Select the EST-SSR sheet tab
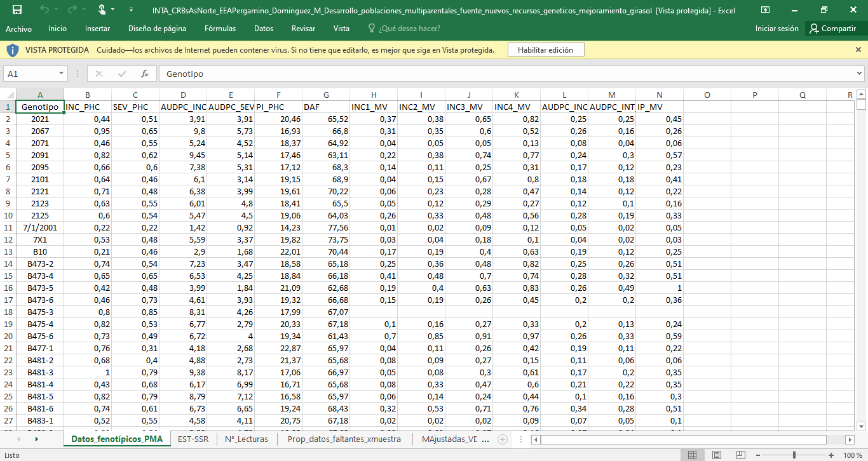 pos(193,439)
